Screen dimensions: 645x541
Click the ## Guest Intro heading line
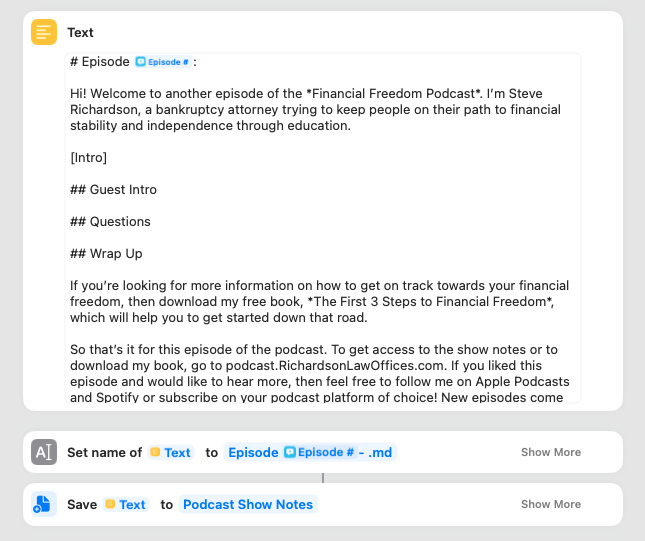[x=114, y=190]
